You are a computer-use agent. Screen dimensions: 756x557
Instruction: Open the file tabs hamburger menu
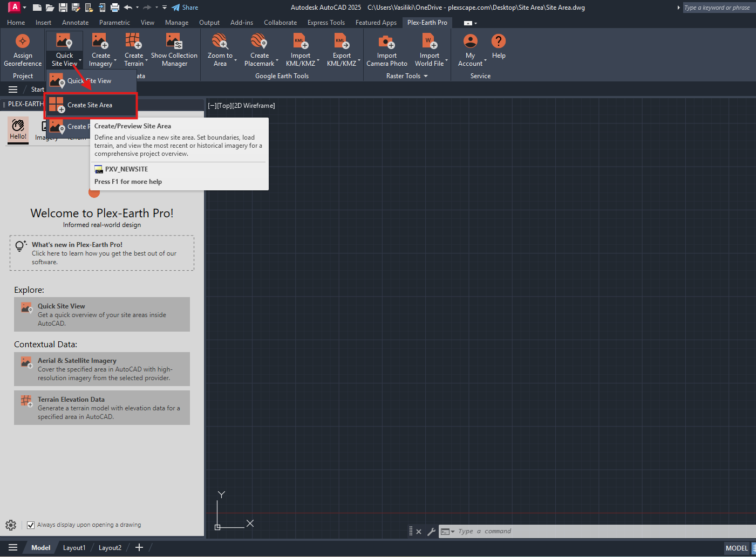click(x=13, y=90)
